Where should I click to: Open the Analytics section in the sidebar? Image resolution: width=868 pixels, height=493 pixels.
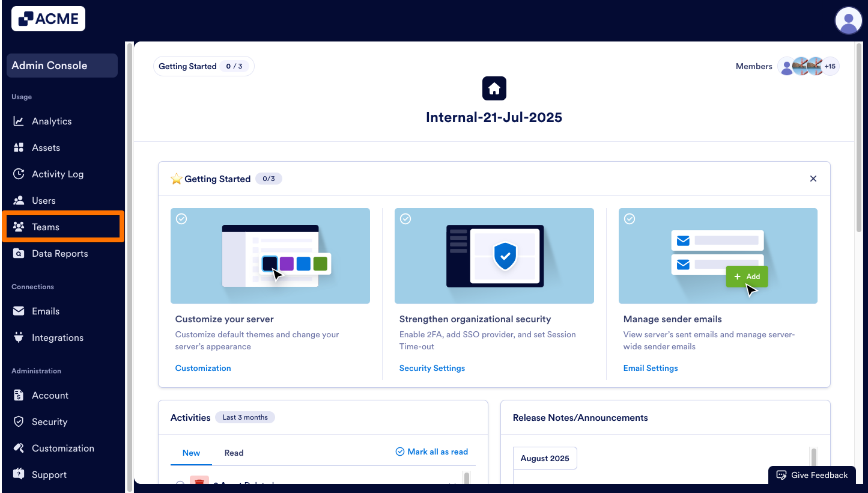51,121
